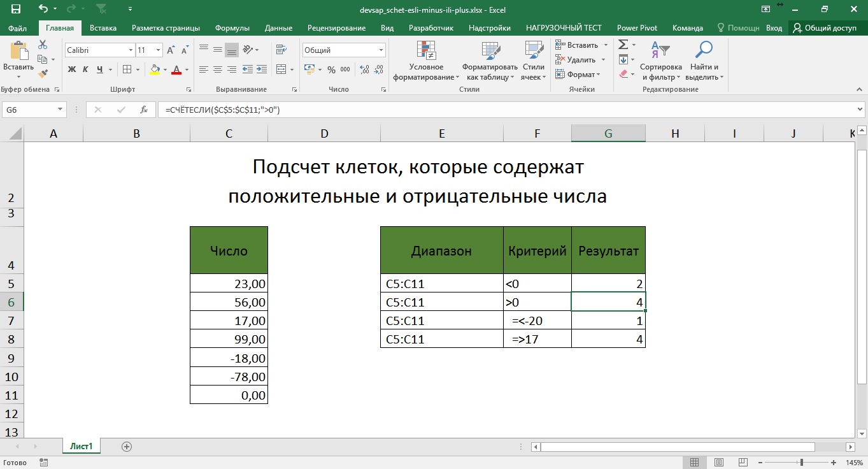
Task: Toggle Underline (Ч) formatting
Action: (x=99, y=69)
